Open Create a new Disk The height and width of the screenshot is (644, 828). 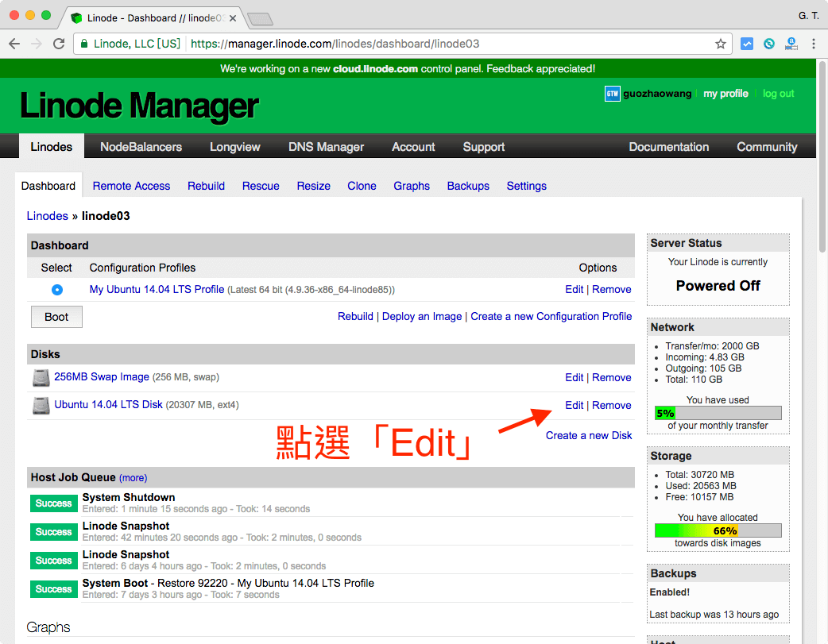tap(589, 435)
